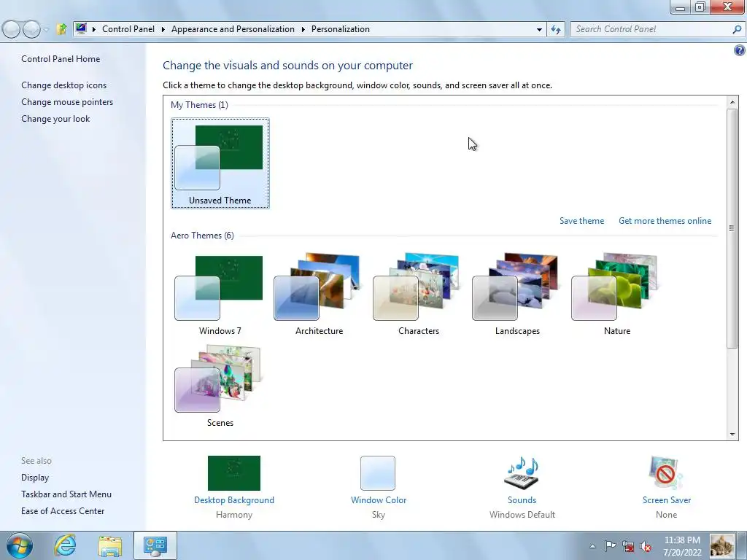Expand arrow after Control Panel breadcrumb
747x560 pixels.
pyautogui.click(x=163, y=29)
